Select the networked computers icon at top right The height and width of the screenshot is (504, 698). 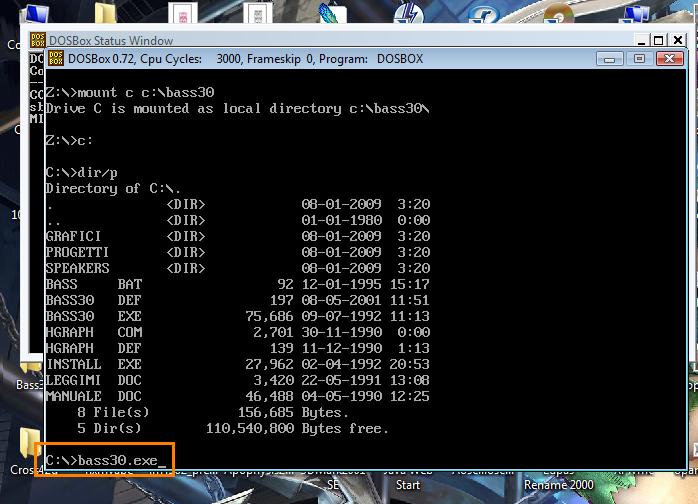(636, 13)
